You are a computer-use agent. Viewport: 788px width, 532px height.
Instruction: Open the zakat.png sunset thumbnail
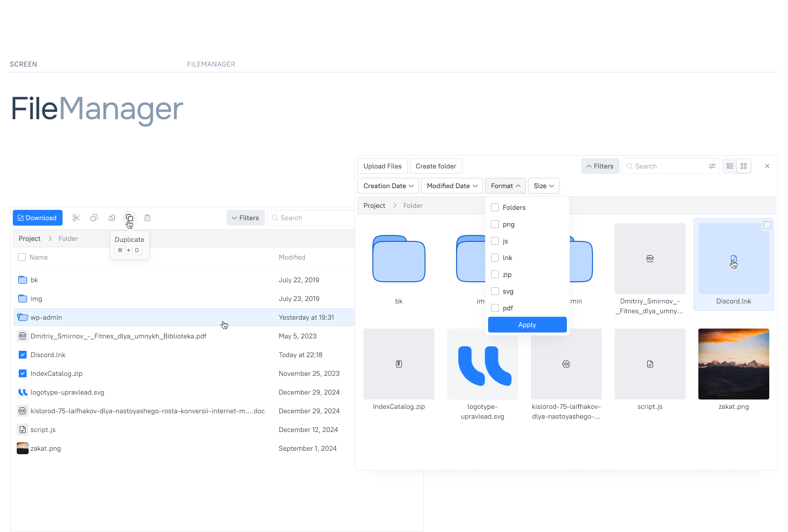tap(733, 364)
